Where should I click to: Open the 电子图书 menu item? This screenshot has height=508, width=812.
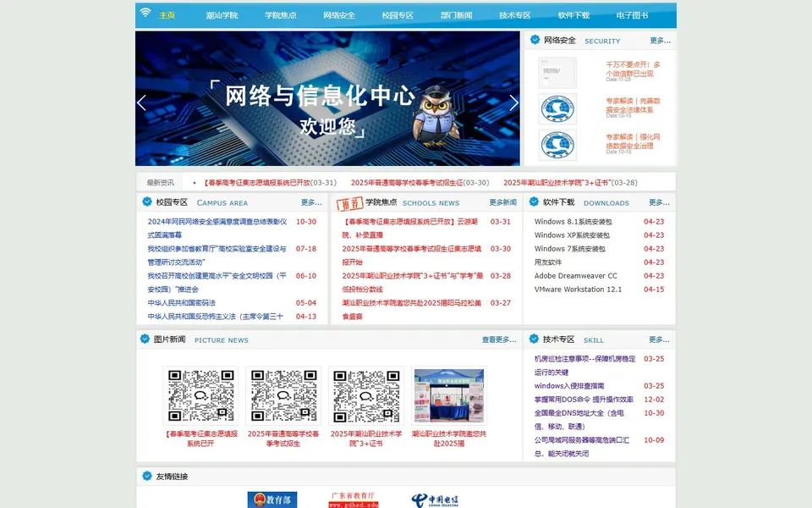coord(633,15)
